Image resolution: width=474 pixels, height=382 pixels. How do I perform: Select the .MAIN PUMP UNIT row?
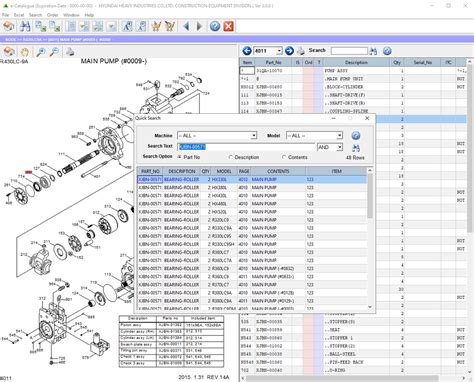pos(353,79)
